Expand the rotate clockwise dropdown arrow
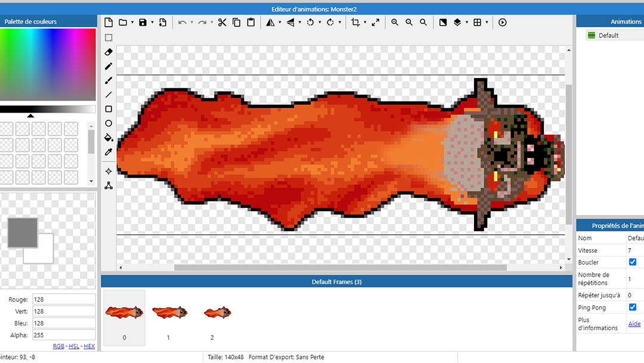Screen dimensions: 644x363 point(340,23)
